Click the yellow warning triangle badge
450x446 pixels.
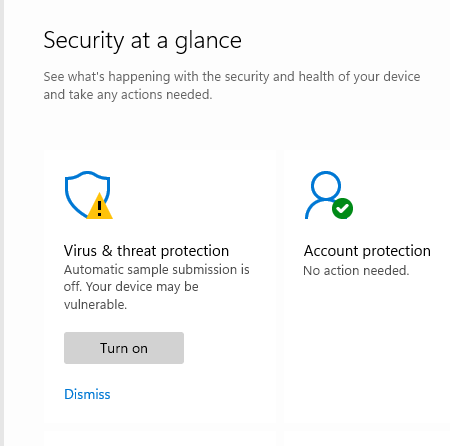pos(100,206)
